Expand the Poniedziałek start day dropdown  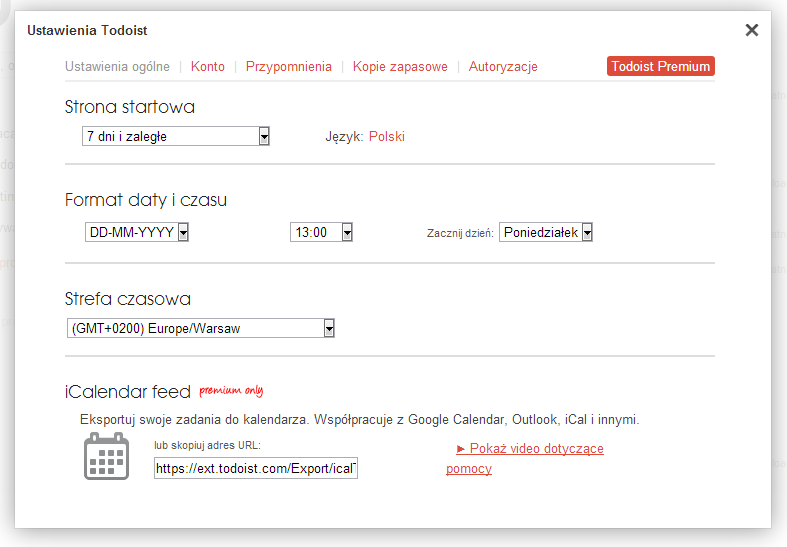tap(546, 232)
